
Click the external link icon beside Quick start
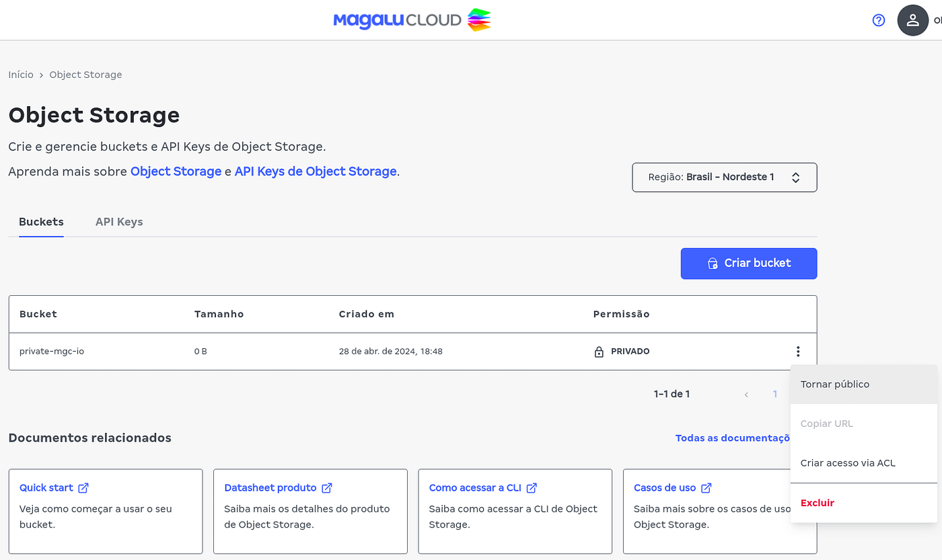tap(83, 488)
